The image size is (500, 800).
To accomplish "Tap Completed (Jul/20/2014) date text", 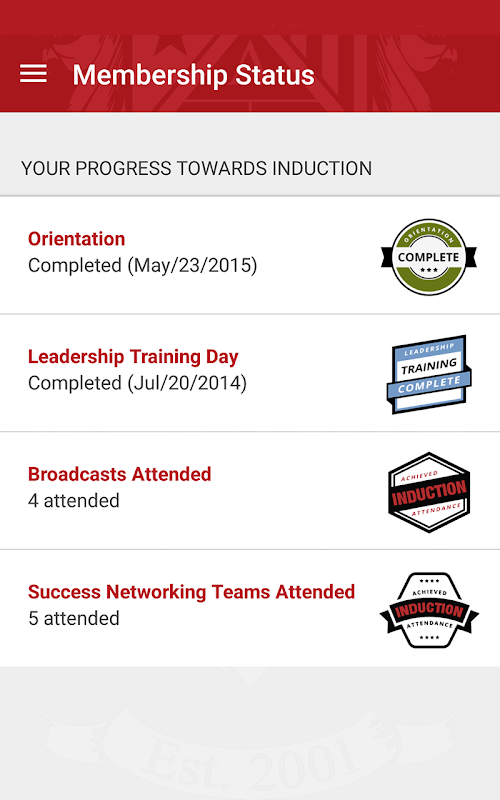I will 137,383.
